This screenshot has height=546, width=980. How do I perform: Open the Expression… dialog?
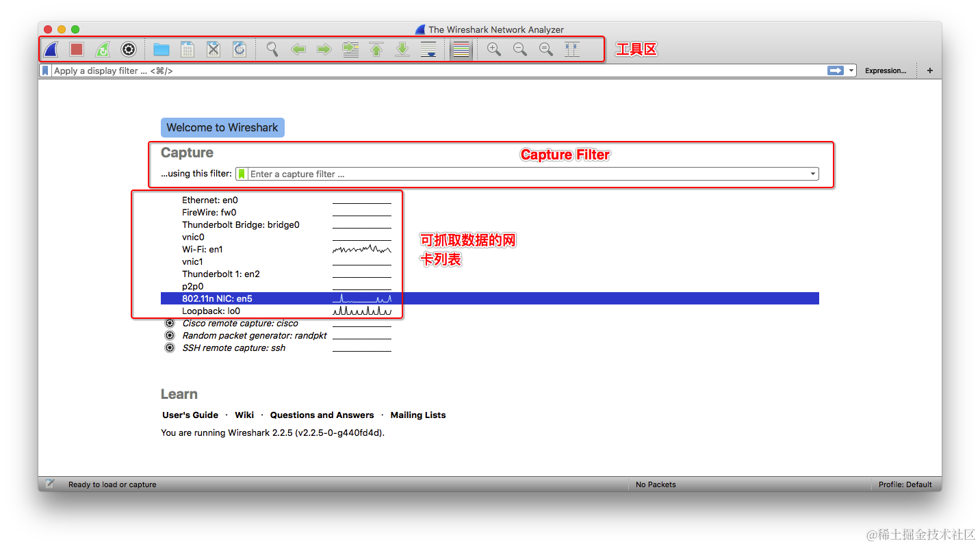(886, 70)
